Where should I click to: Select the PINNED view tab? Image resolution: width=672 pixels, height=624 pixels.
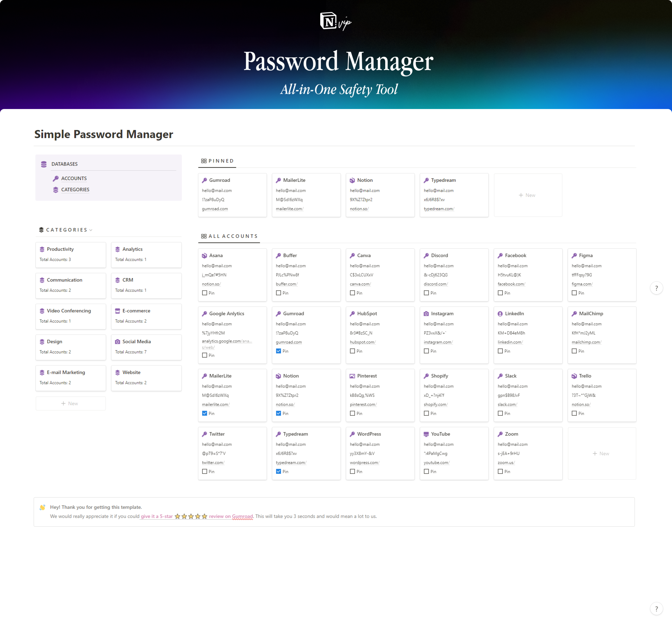[217, 161]
